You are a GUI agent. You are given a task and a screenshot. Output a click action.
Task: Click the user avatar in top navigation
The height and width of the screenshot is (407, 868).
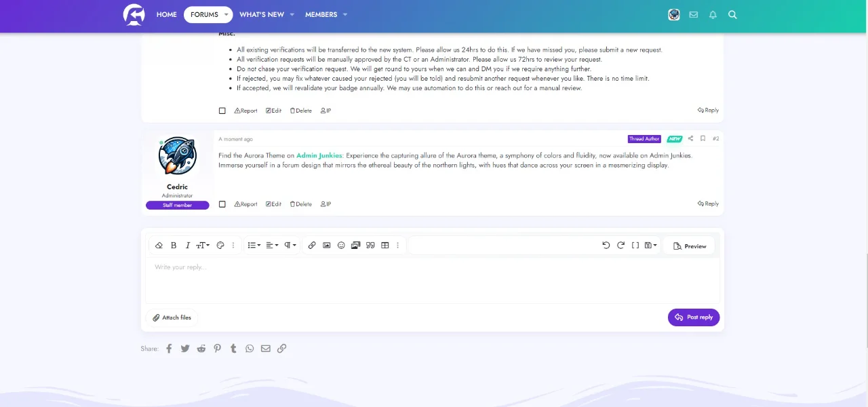pyautogui.click(x=674, y=14)
